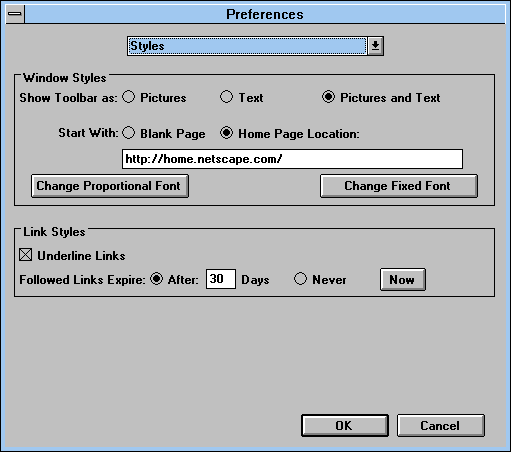511x452 pixels.
Task: Select Blank Page start option
Action: click(129, 133)
